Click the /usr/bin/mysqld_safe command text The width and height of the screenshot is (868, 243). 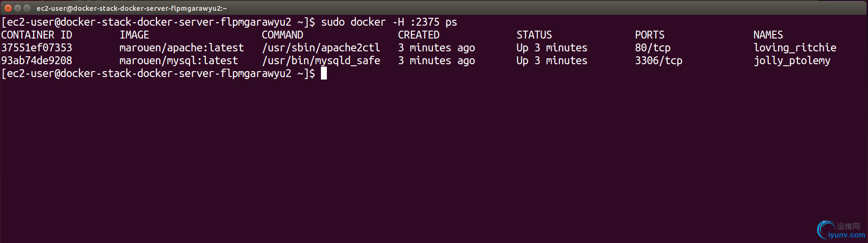click(321, 61)
